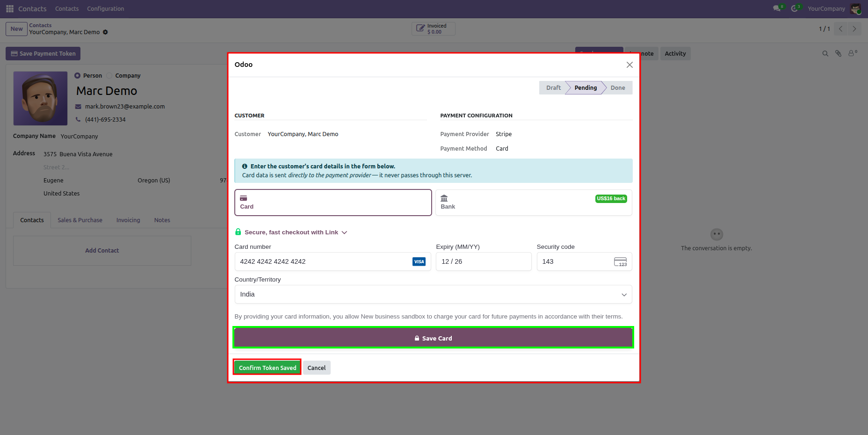Click the New button
Image resolution: width=868 pixels, height=435 pixels.
(x=16, y=29)
